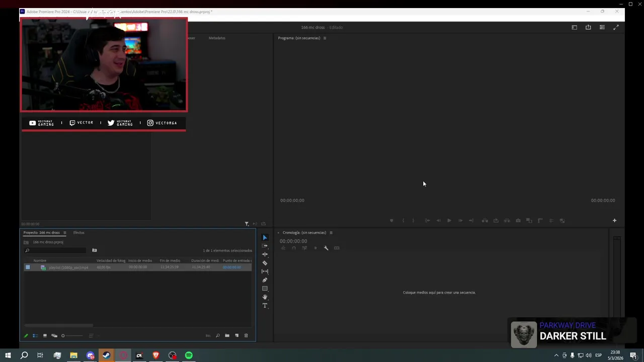Click the full screen video icon in the top bar
The height and width of the screenshot is (362, 644).
coord(616,28)
